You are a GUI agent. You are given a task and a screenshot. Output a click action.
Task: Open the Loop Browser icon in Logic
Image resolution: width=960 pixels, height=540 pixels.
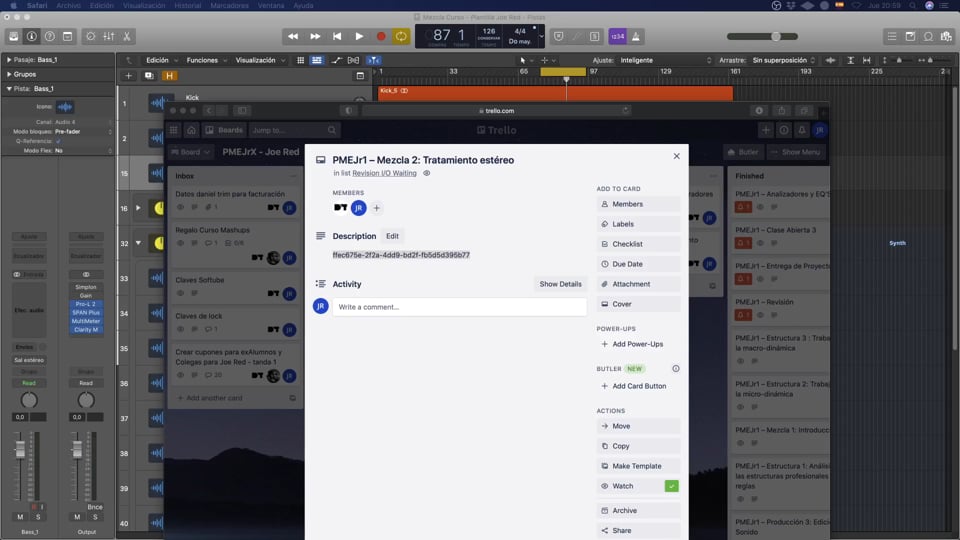coord(928,36)
